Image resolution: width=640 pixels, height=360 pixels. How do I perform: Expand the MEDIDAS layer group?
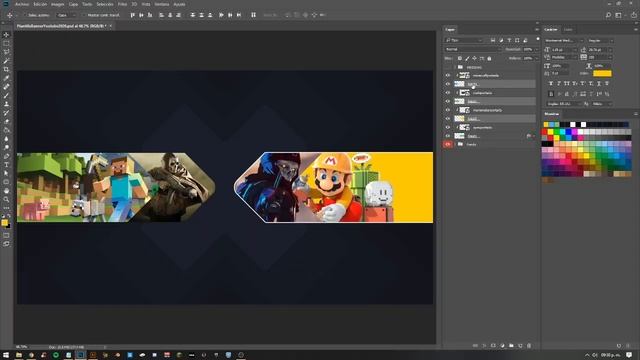[x=455, y=67]
